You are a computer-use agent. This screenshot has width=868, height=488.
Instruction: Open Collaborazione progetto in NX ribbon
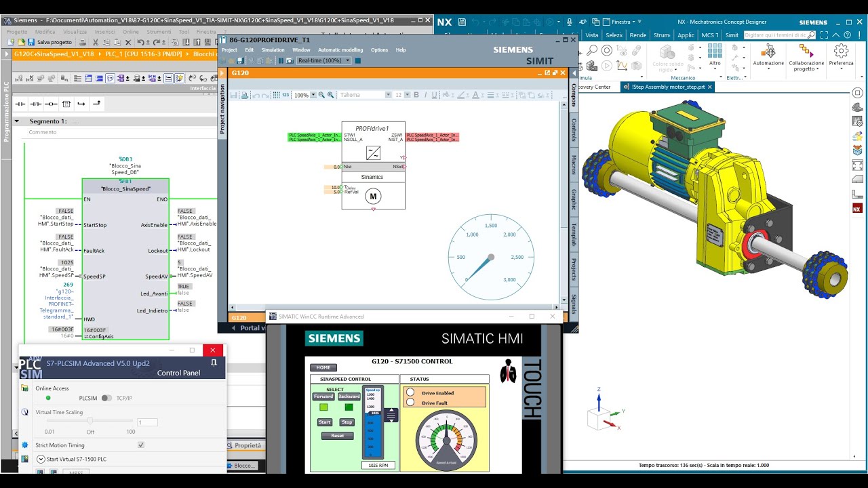806,58
